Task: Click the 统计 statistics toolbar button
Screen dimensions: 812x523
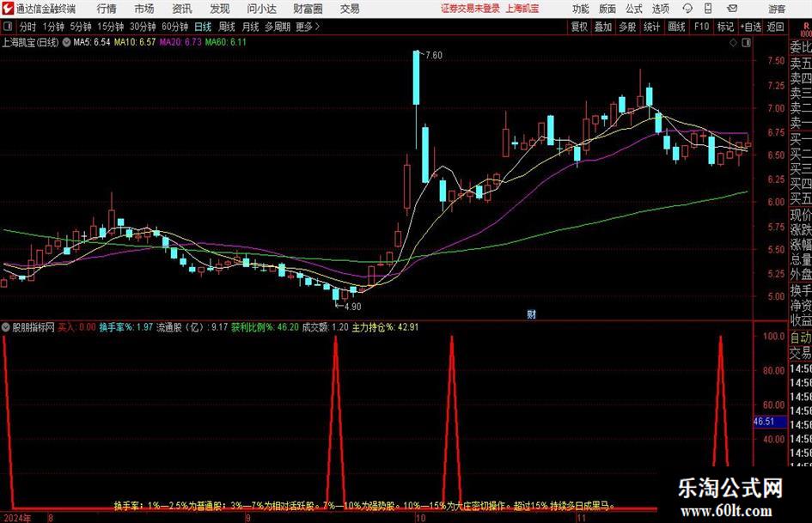Action: (x=651, y=27)
